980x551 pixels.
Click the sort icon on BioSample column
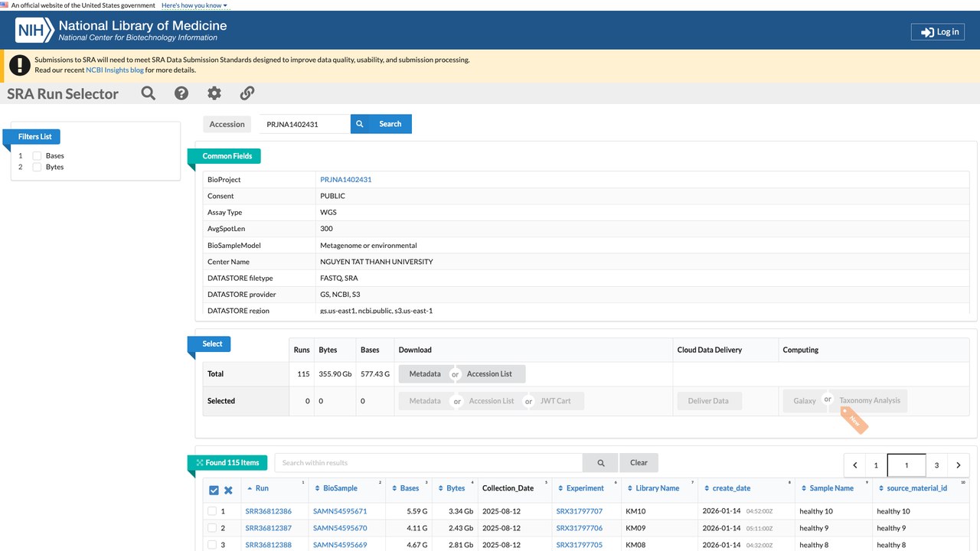point(318,488)
